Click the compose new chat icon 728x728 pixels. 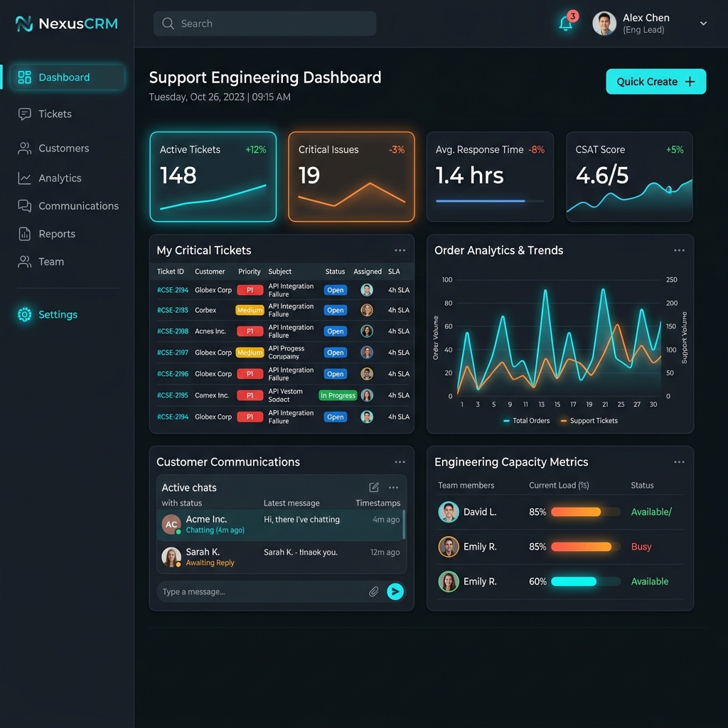click(x=374, y=487)
